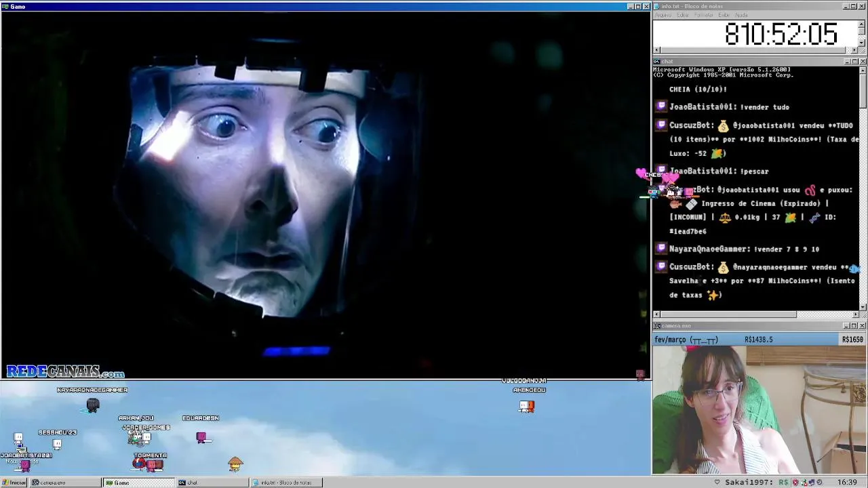
Task: Click red shield security tray icon
Action: tap(795, 483)
